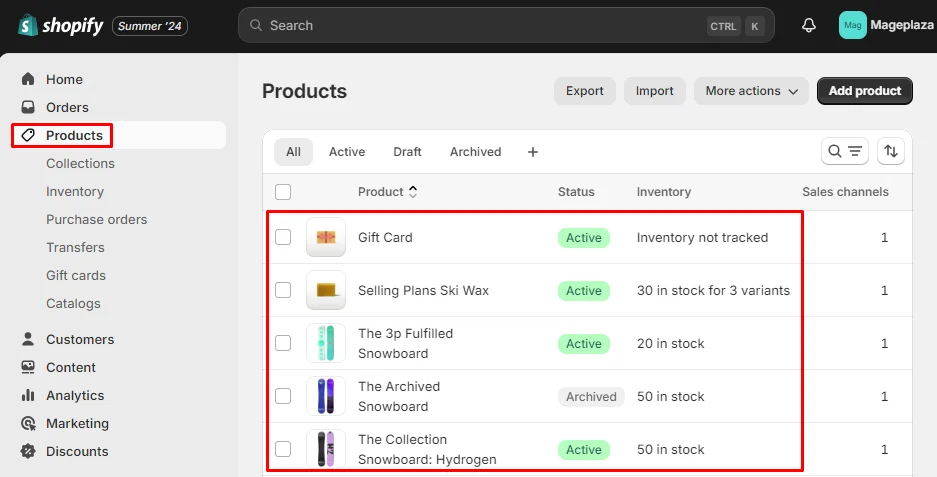
Task: Click the Analytics bar chart icon
Action: point(28,395)
